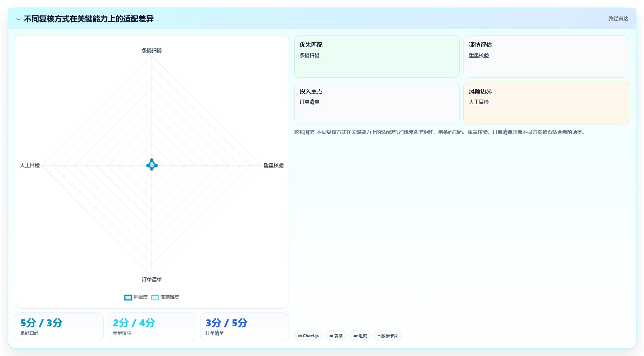This screenshot has height=356, width=644.
Task: Select the 2分 / 4分 score card
Action: [152, 327]
